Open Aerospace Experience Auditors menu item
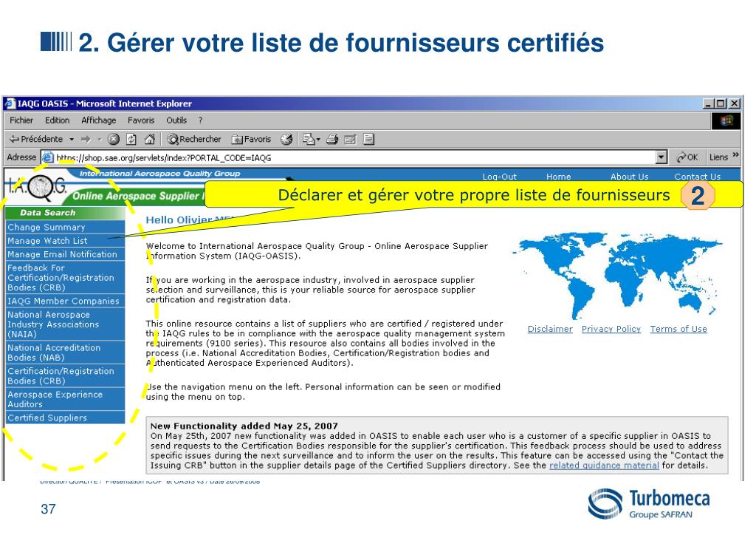Image resolution: width=756 pixels, height=535 pixels. pos(65,400)
